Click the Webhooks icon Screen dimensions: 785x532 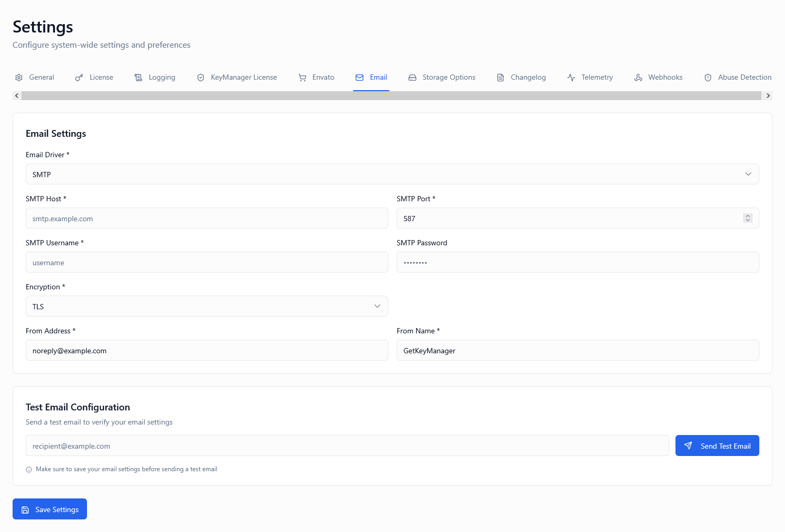[x=638, y=77]
